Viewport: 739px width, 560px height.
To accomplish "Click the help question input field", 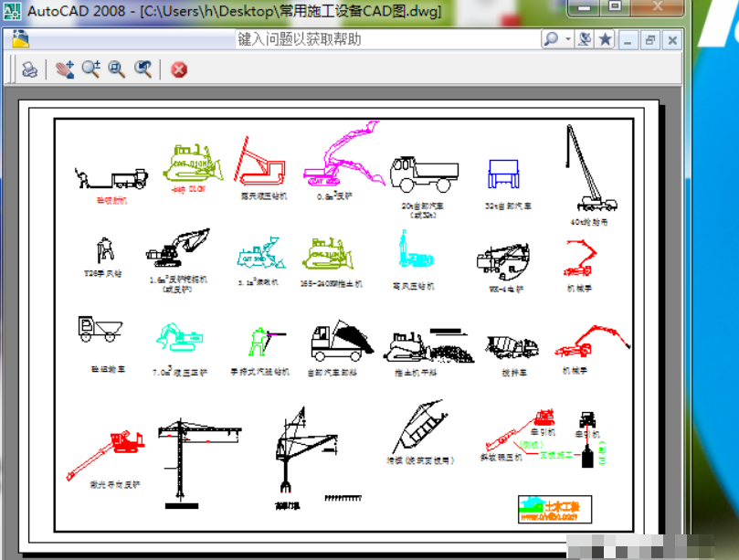I will (387, 39).
